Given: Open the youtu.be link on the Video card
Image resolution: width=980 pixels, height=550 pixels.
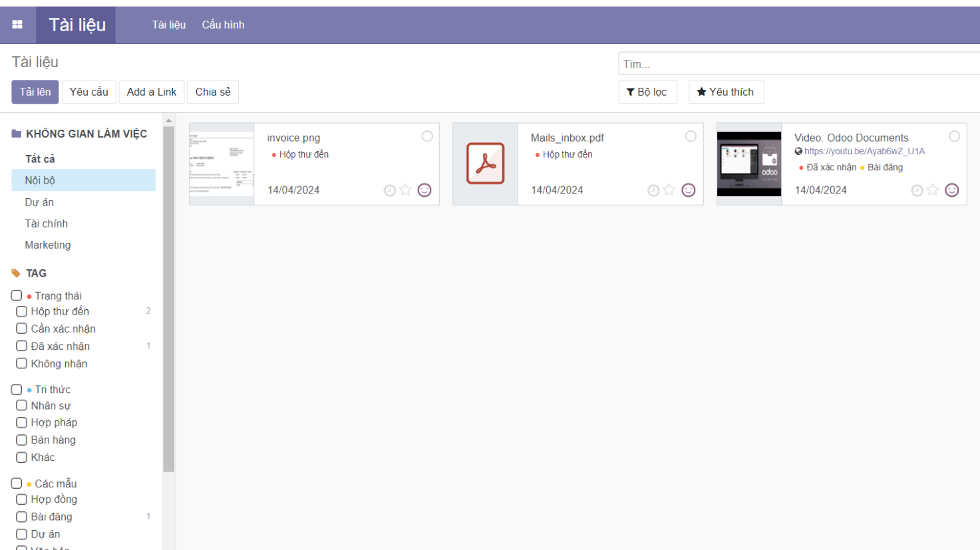Looking at the screenshot, I should 864,152.
